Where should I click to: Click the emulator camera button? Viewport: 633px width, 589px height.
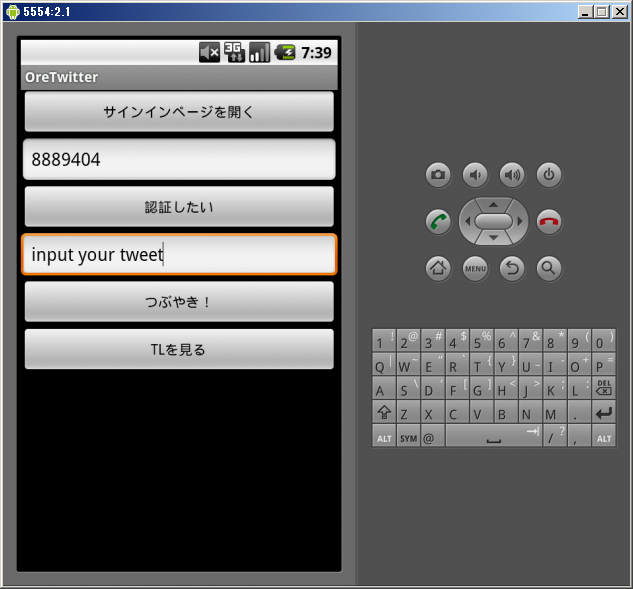[x=438, y=175]
